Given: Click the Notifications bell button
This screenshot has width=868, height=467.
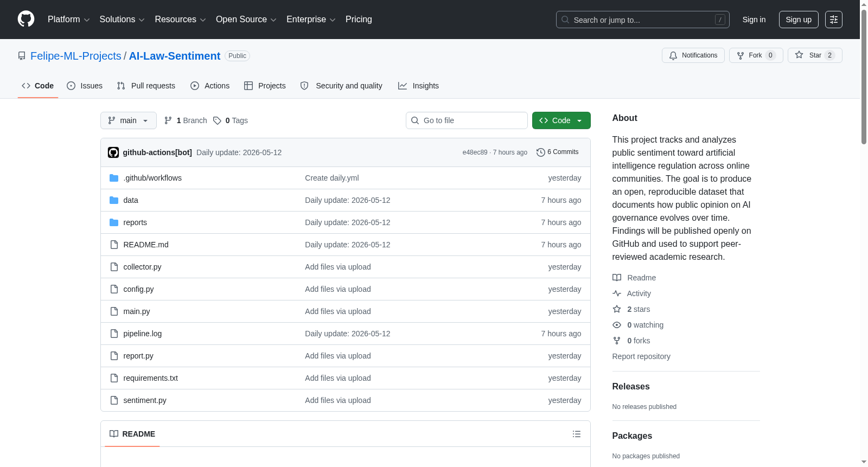Looking at the screenshot, I should [x=693, y=55].
